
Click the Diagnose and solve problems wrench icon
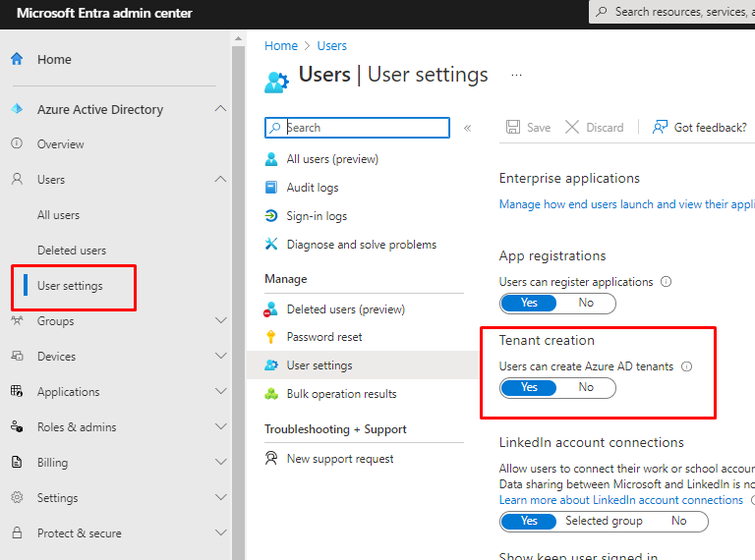click(x=271, y=245)
